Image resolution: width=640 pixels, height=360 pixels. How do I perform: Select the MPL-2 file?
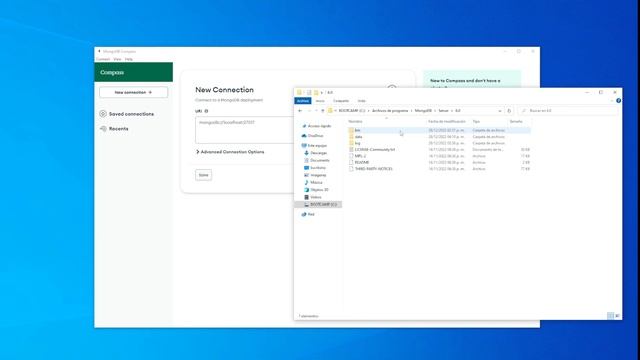440,156
